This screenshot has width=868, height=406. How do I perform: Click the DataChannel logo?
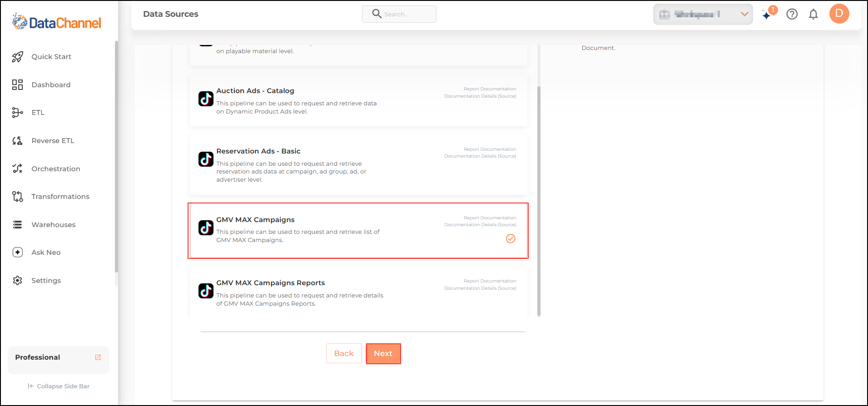[57, 22]
